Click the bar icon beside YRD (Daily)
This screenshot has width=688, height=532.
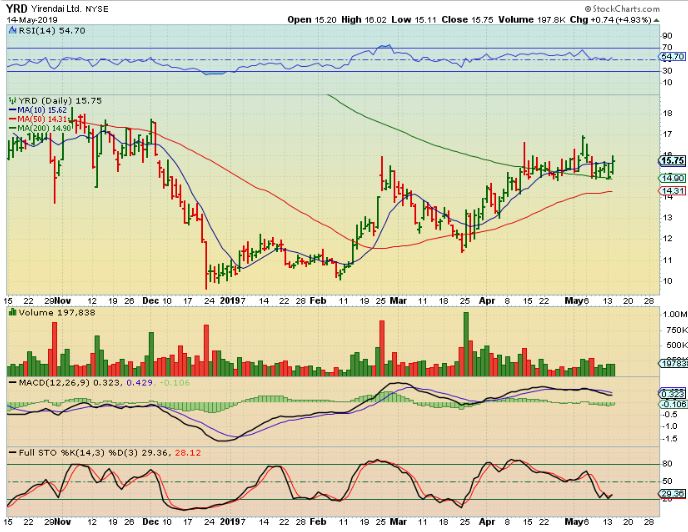(12, 101)
